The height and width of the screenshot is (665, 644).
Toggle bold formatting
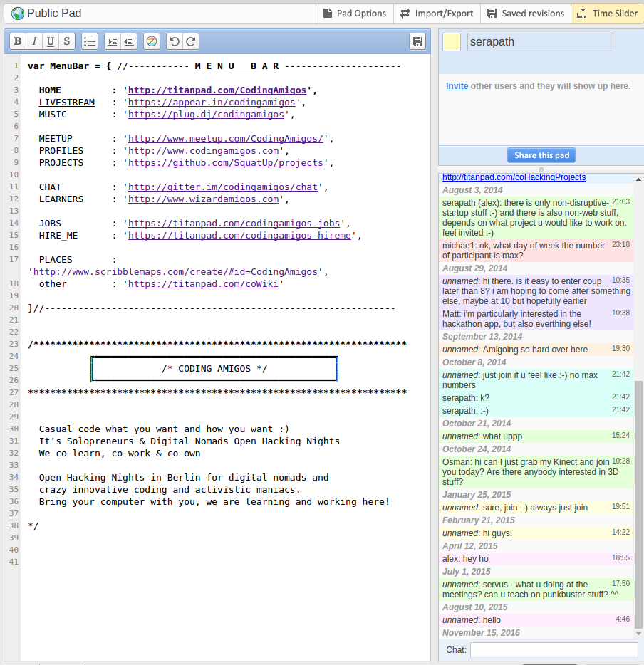click(18, 41)
